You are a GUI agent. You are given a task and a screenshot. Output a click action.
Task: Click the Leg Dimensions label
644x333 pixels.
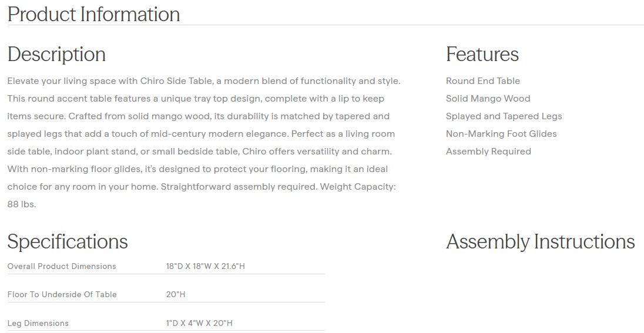point(38,324)
